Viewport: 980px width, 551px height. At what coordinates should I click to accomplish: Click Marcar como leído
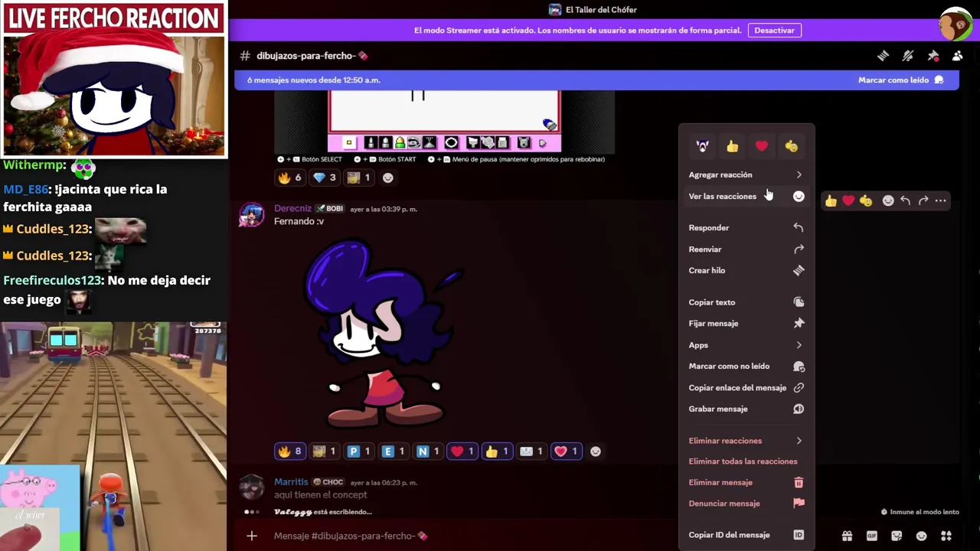pos(901,80)
